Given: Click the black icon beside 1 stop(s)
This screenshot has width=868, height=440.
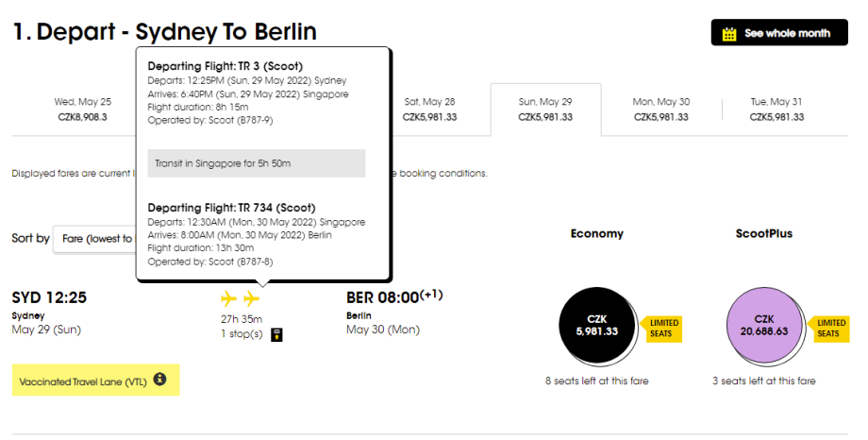Looking at the screenshot, I should [275, 334].
